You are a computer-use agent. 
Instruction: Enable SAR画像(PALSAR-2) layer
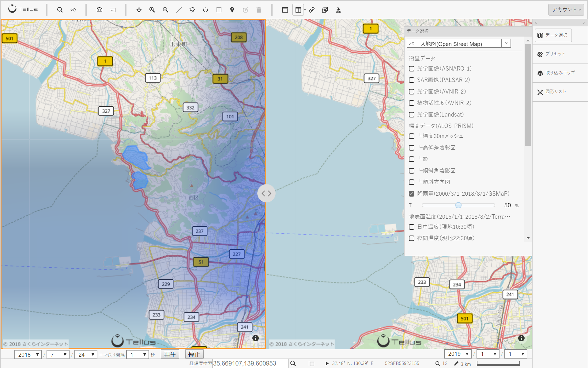coord(412,80)
